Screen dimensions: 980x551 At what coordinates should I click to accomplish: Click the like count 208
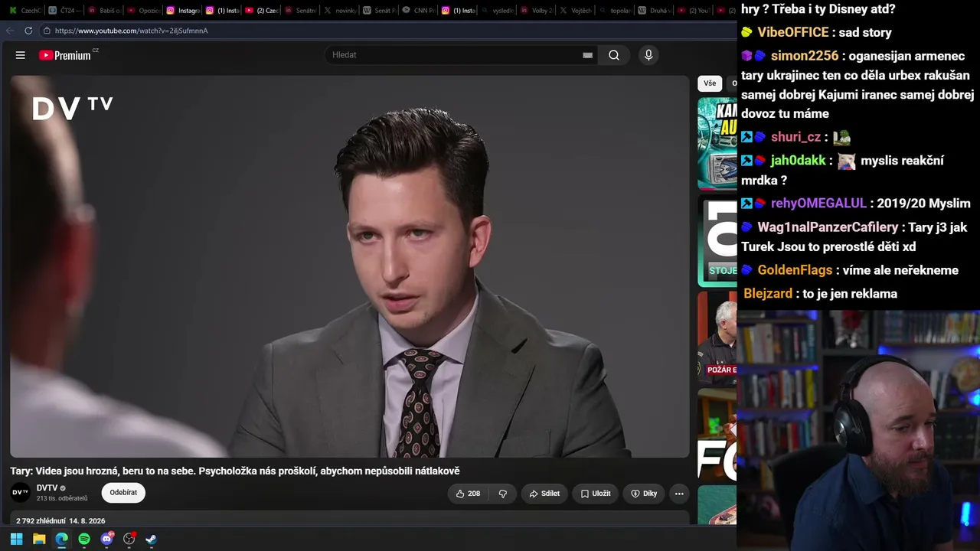(x=474, y=494)
